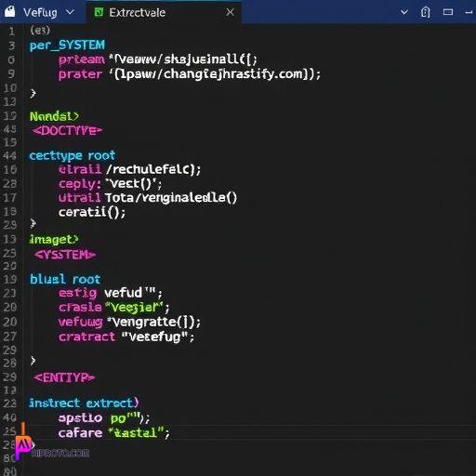Click the per_SYSTEM keyword
476x476 pixels.
tap(67, 45)
